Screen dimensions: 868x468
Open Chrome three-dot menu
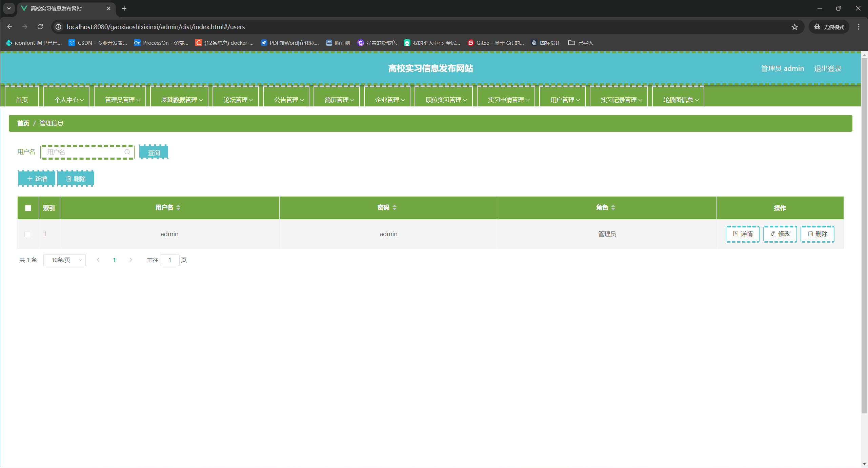859,27
